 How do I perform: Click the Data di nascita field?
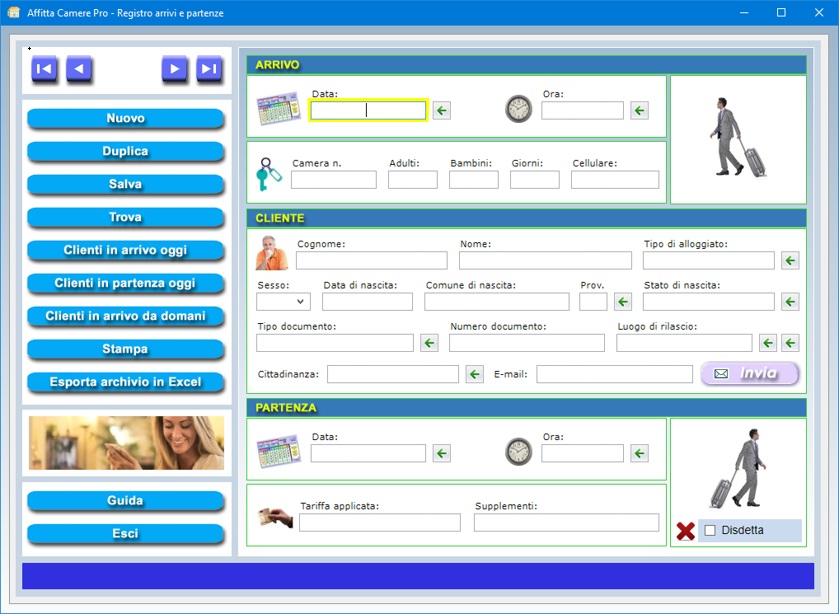(367, 302)
